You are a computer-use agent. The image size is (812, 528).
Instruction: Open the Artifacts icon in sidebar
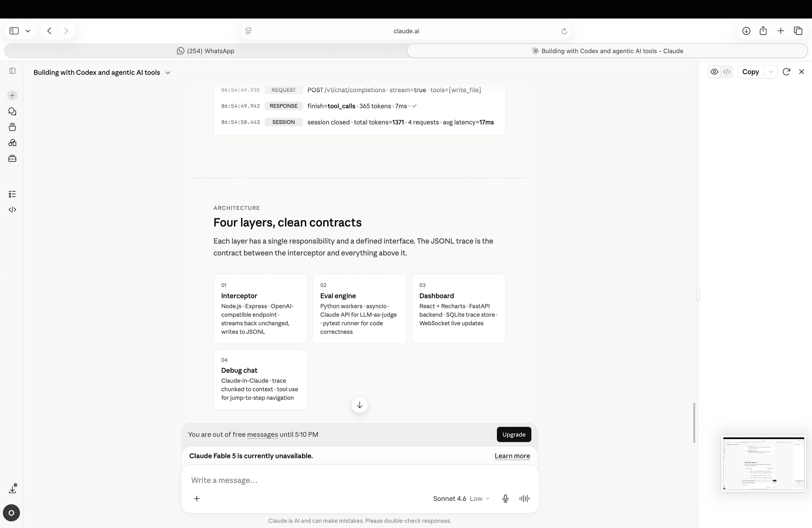point(12,143)
